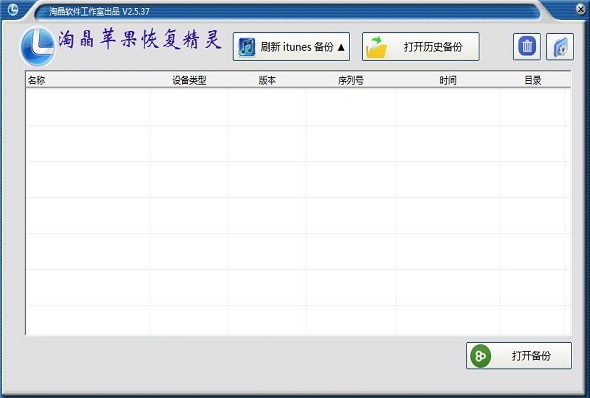Sort by the 设备类型 column header
The height and width of the screenshot is (398, 590).
pyautogui.click(x=189, y=80)
